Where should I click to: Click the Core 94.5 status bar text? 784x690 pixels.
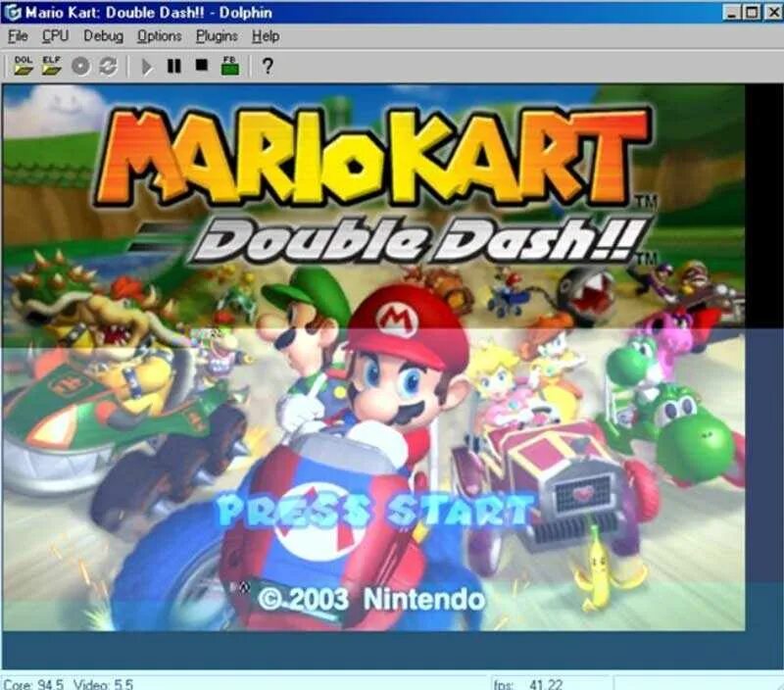33,684
